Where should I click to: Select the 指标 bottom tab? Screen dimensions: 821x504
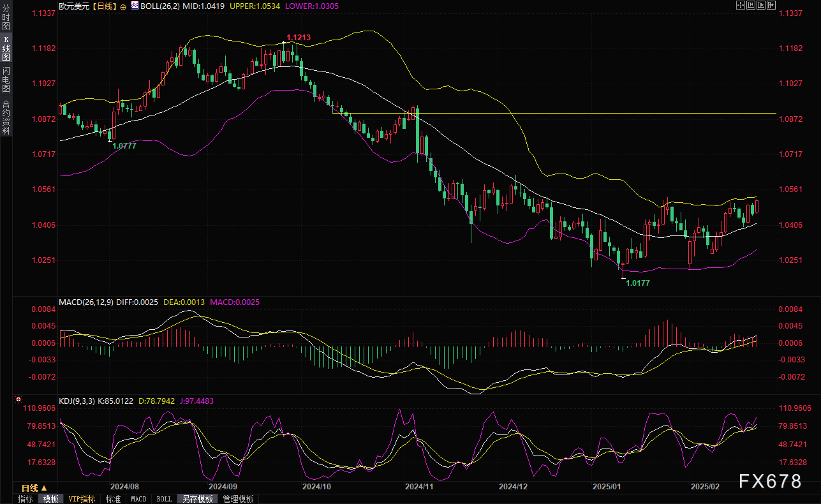26,499
